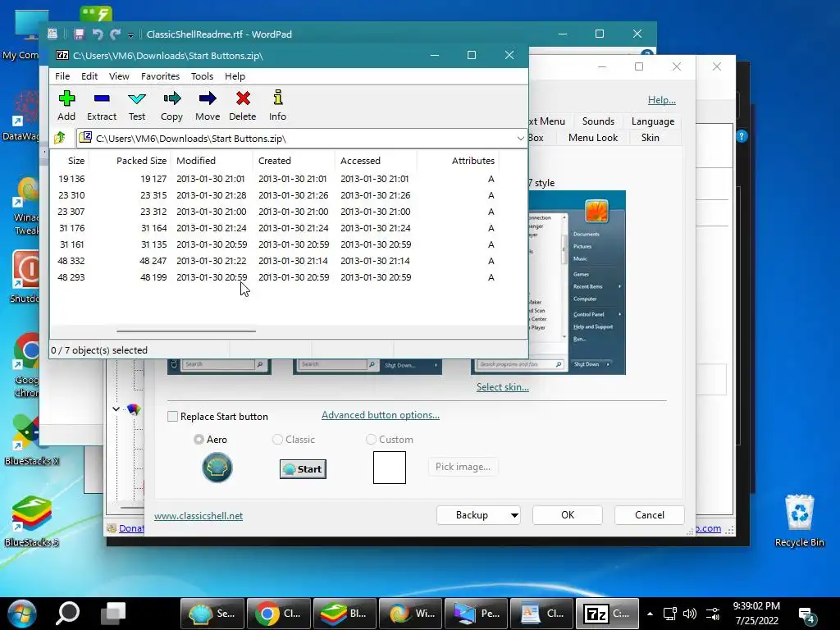Click the Add button in 7-Zip toolbar
The width and height of the screenshot is (840, 630).
[66, 106]
